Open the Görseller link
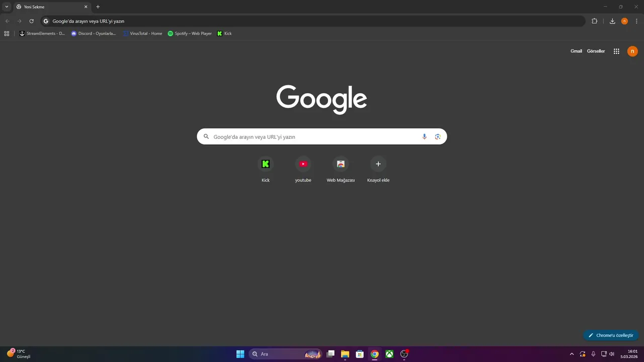The image size is (644, 362). (x=596, y=51)
